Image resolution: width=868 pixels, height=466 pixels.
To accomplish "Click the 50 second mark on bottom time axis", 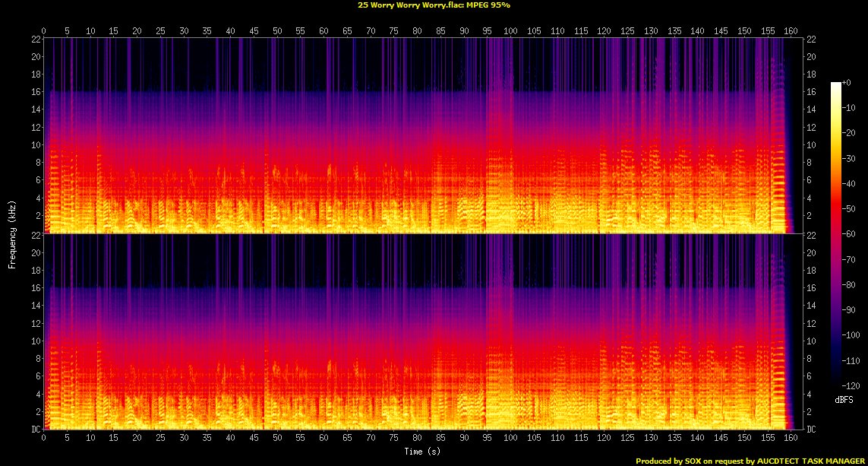I will (x=277, y=439).
